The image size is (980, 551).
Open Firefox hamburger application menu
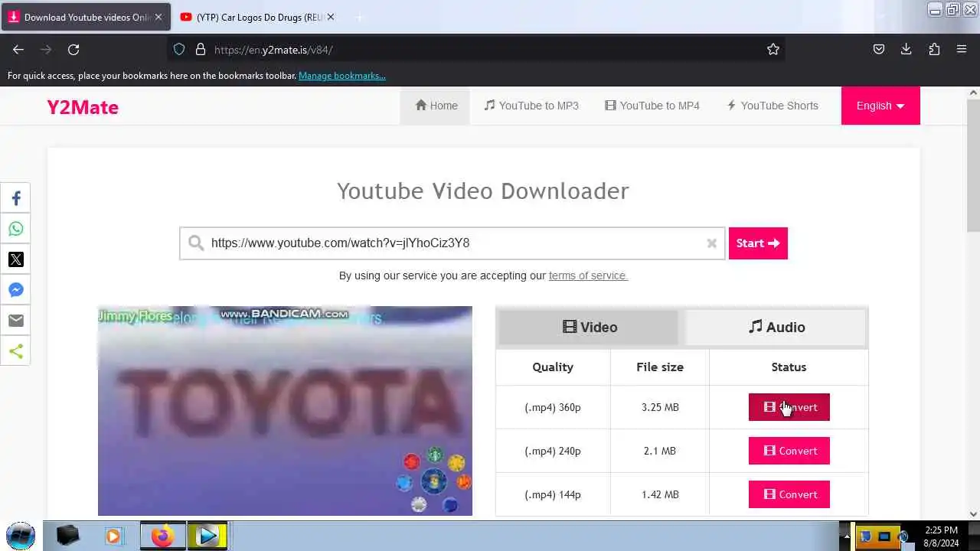(x=962, y=49)
